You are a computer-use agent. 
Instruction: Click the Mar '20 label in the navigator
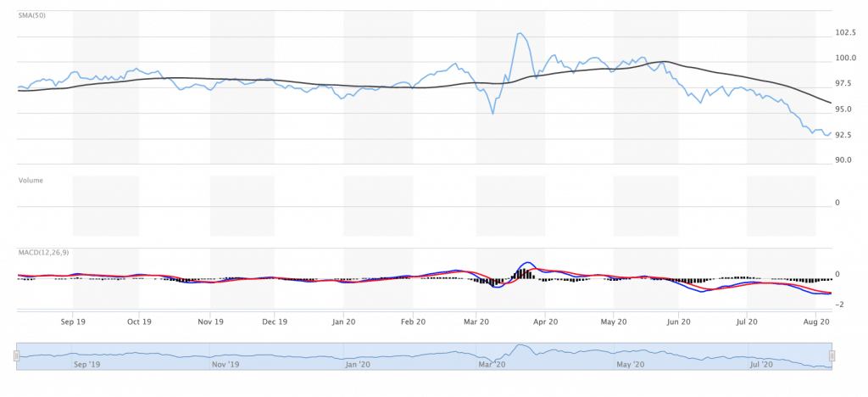pos(492,364)
